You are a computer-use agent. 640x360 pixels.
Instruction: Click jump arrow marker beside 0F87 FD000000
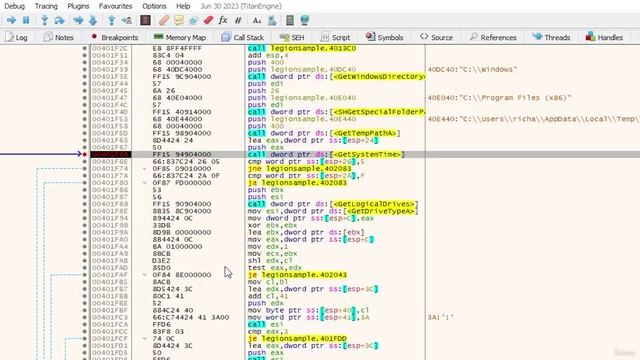[144, 182]
